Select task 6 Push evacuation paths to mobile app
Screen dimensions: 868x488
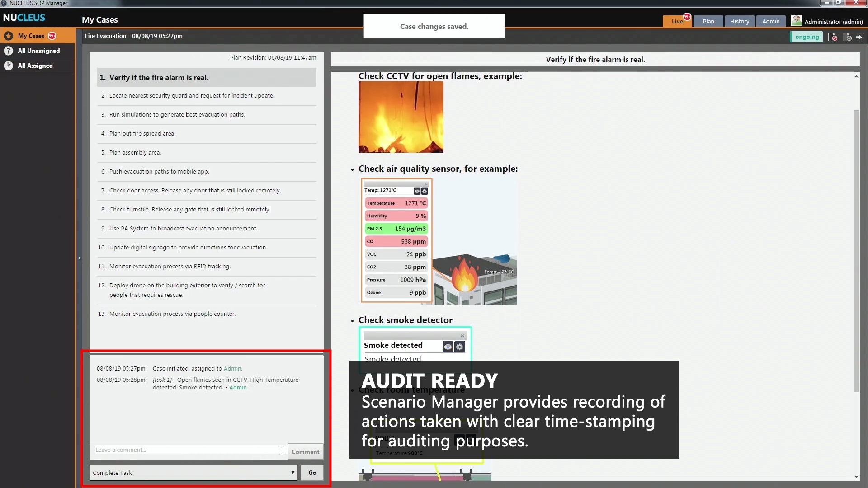click(206, 172)
